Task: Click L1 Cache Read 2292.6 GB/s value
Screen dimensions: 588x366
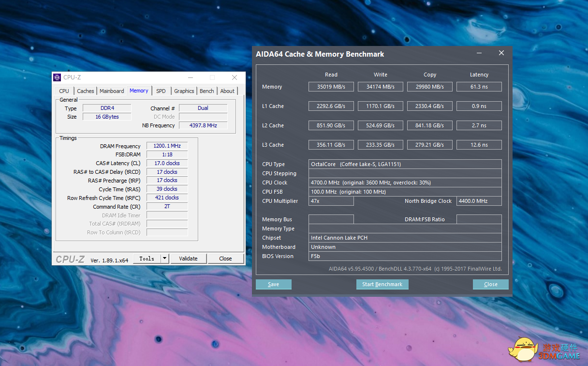Action: click(331, 106)
